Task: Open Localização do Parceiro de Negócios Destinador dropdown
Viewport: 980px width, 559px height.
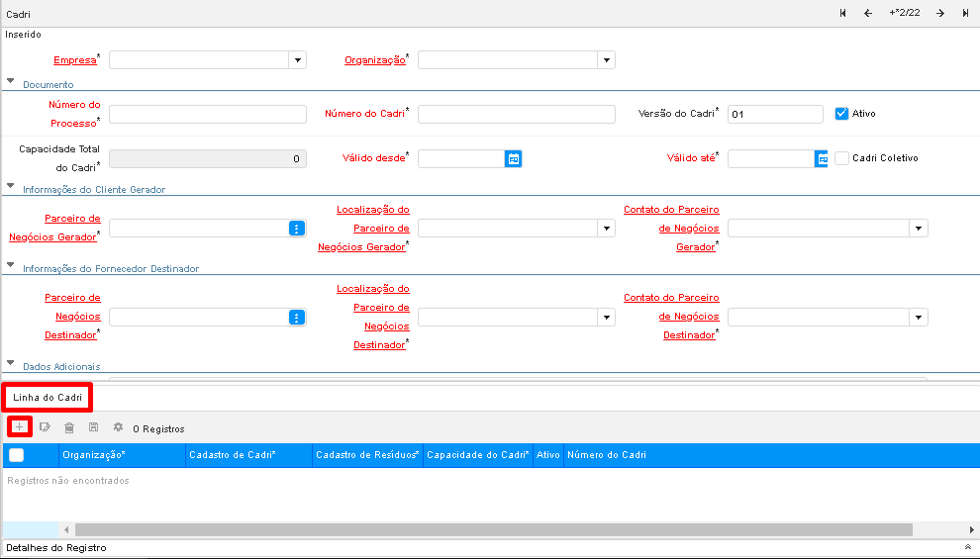Action: point(606,318)
